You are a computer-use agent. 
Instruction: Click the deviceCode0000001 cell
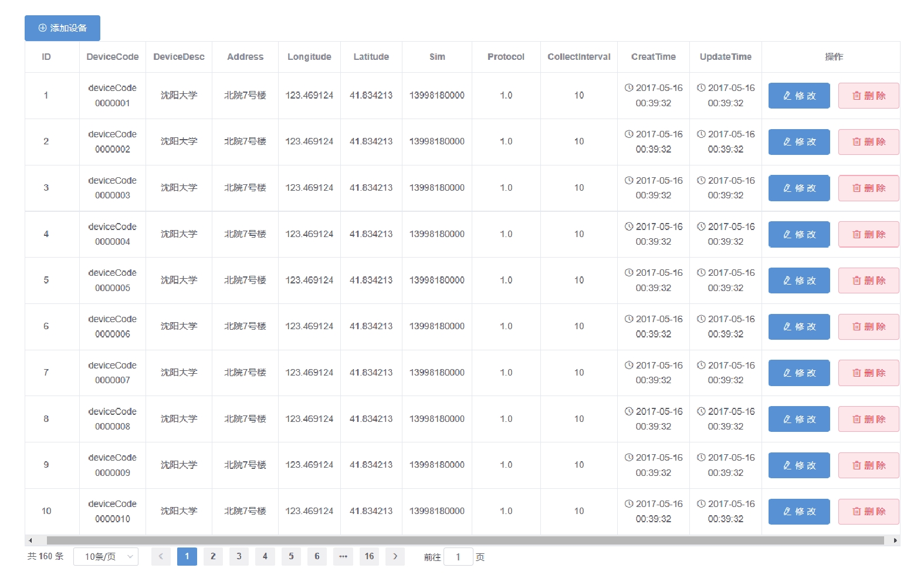pyautogui.click(x=113, y=96)
